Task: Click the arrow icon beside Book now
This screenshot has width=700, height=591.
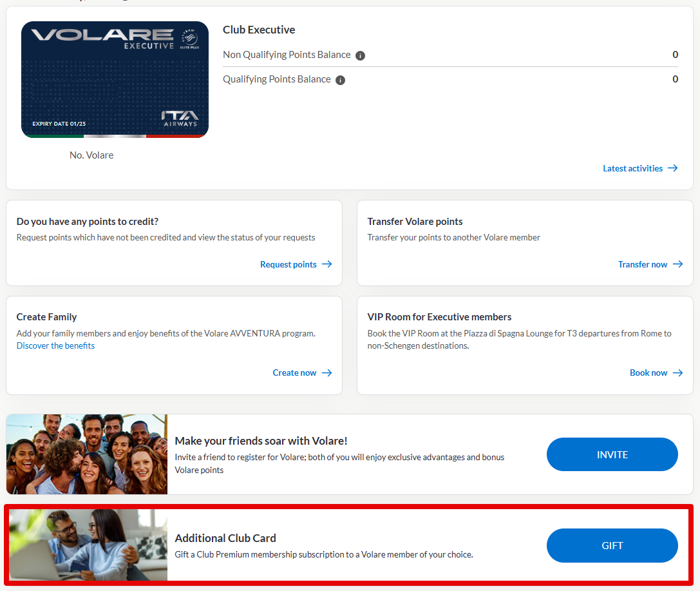Action: (677, 373)
